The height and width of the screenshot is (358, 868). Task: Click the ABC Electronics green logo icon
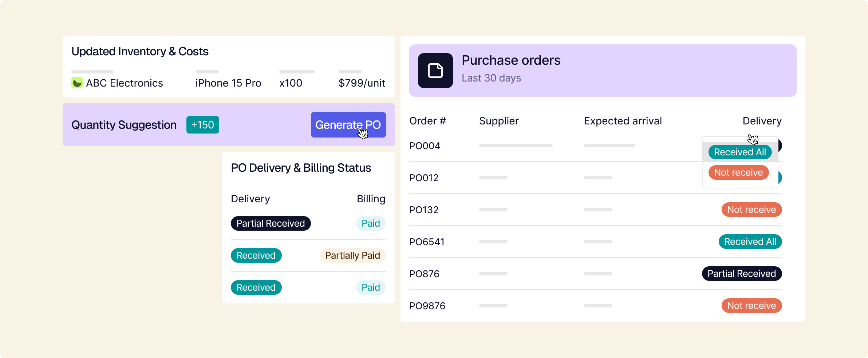click(77, 83)
